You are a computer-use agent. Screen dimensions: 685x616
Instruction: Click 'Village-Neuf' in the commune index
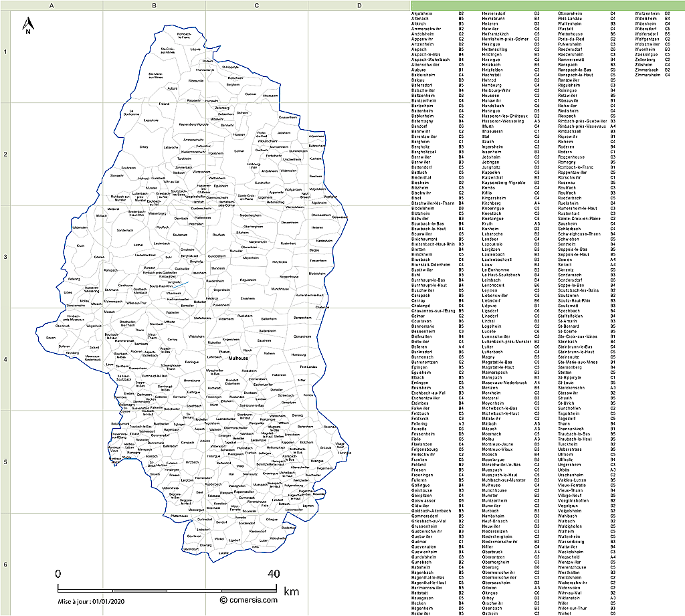click(570, 496)
